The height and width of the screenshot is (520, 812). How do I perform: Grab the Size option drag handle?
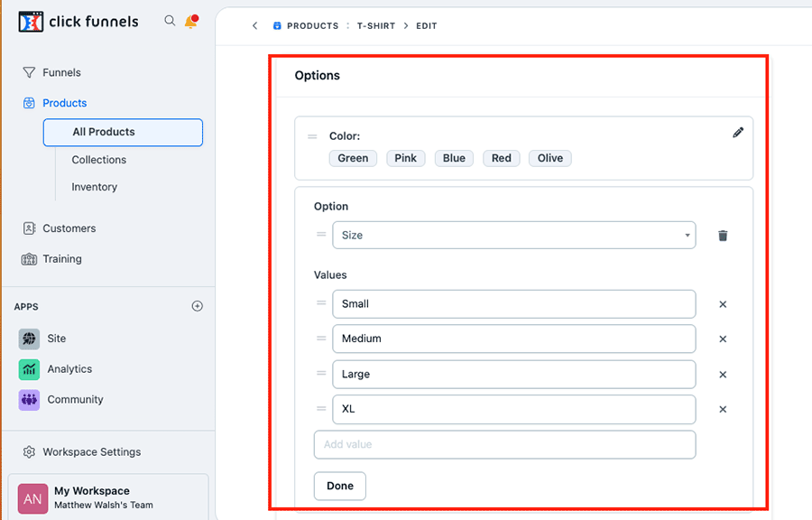[321, 234]
